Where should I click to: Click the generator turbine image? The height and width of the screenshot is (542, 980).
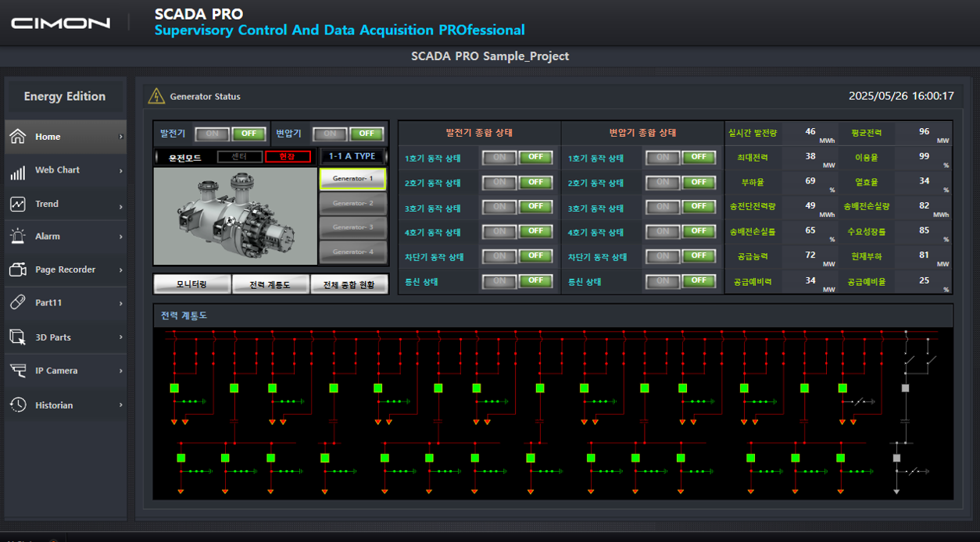pos(235,216)
